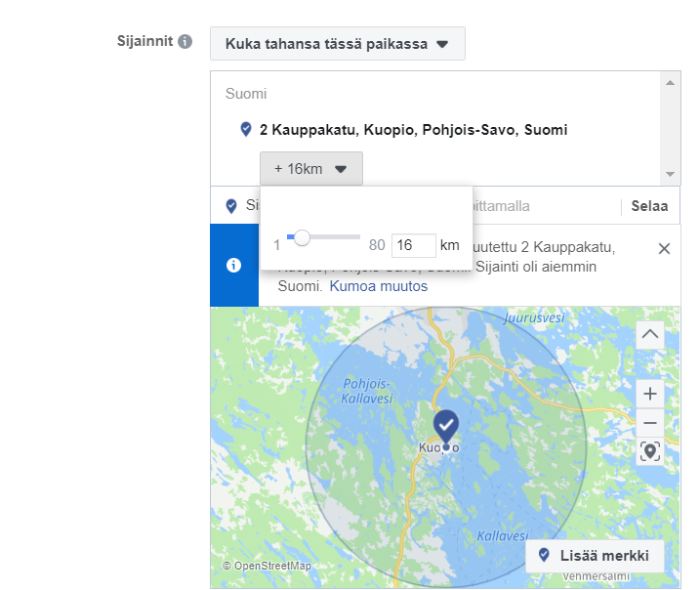Click the 'Lisää merkki' drop pin button
The width and height of the screenshot is (700, 590).
click(x=595, y=556)
